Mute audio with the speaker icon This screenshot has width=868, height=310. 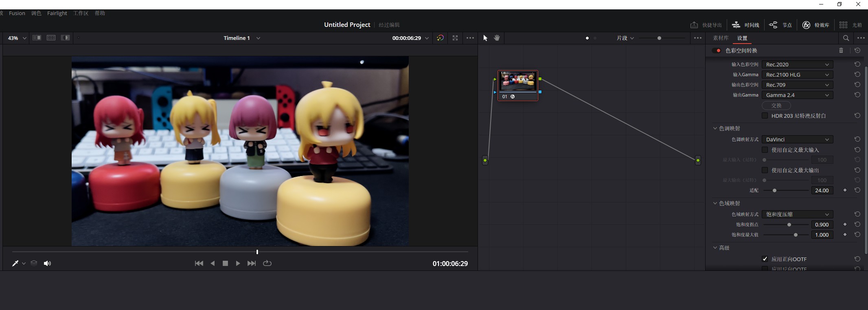[47, 263]
